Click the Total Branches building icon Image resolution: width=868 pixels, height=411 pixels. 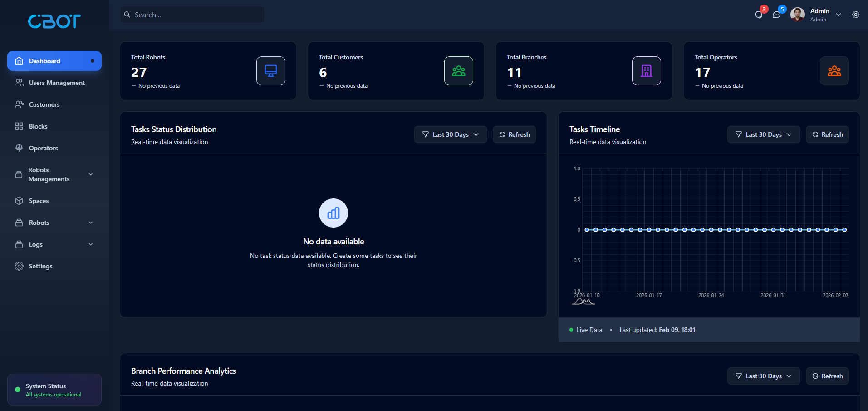coord(646,70)
